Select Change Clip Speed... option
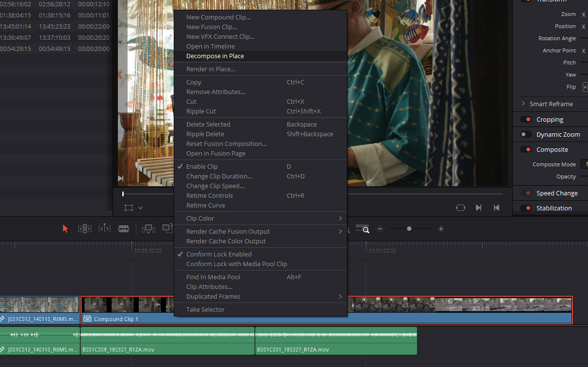Viewport: 588px width, 367px height. (x=261, y=186)
